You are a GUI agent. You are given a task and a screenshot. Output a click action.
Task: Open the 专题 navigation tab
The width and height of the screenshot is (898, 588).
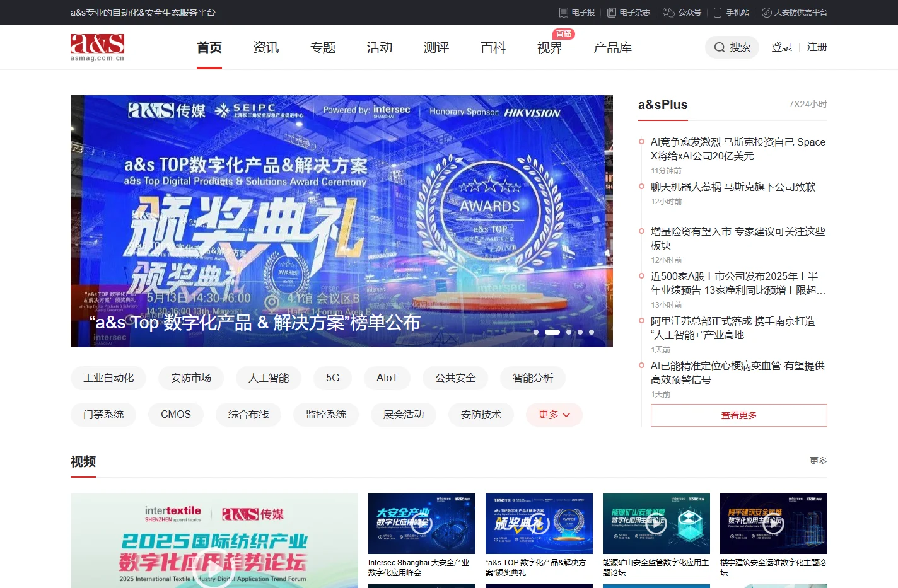(x=323, y=47)
